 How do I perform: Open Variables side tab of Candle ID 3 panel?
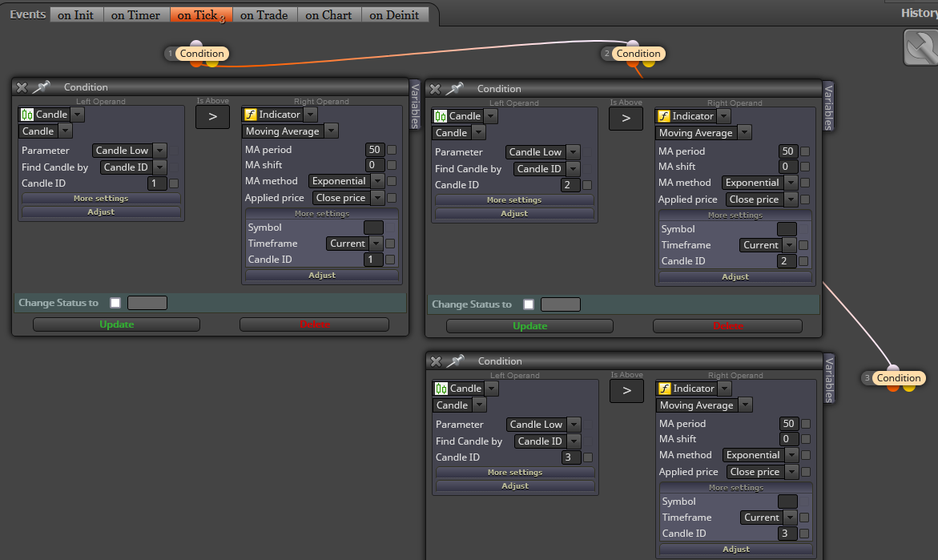pyautogui.click(x=829, y=379)
